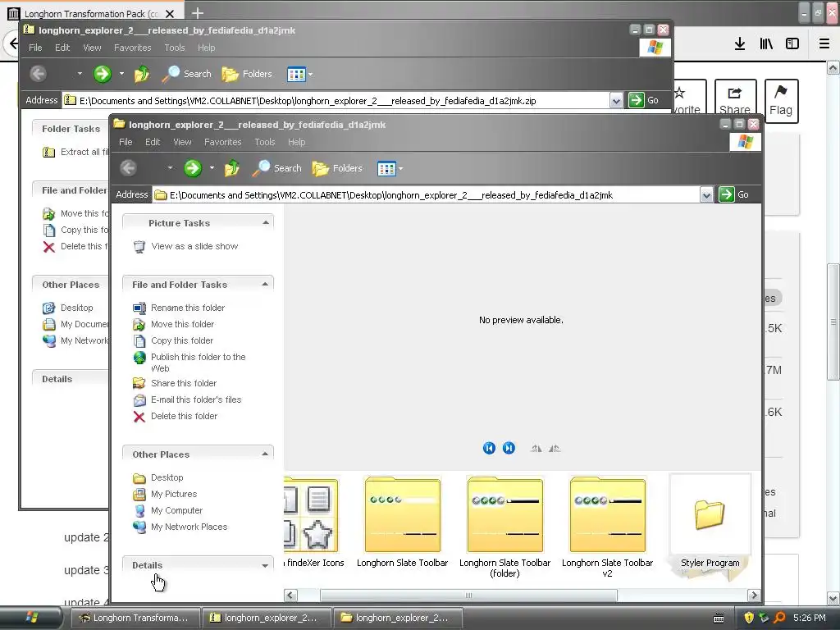Click E-mail this folder's files

point(196,399)
